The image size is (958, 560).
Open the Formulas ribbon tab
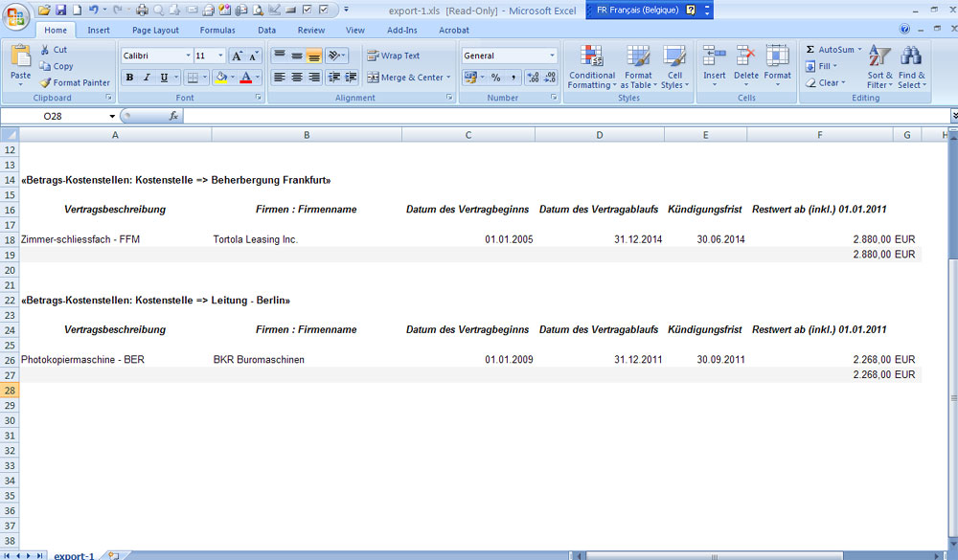217,30
